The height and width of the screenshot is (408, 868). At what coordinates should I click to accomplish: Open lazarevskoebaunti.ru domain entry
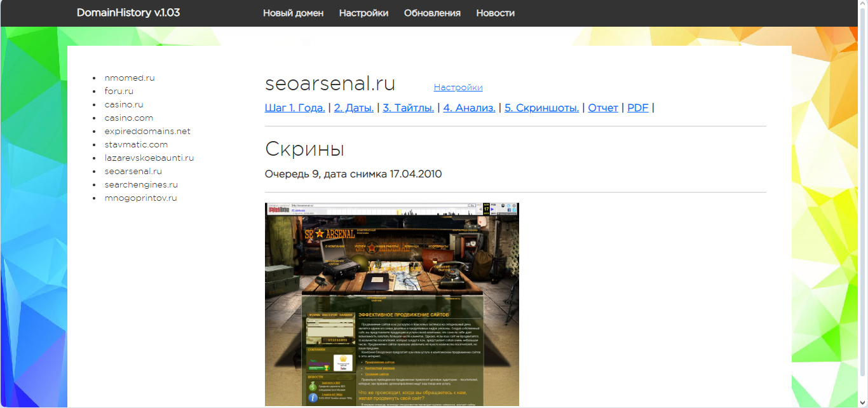click(149, 158)
